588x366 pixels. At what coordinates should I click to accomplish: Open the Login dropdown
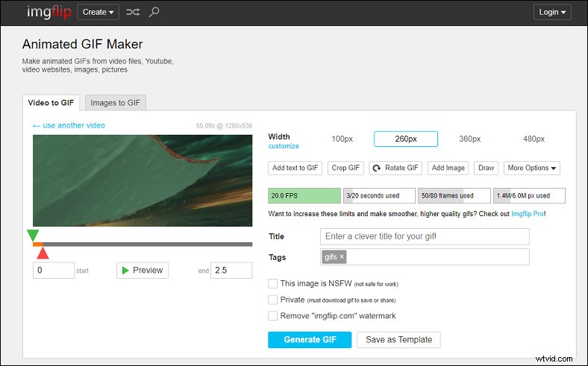point(552,12)
